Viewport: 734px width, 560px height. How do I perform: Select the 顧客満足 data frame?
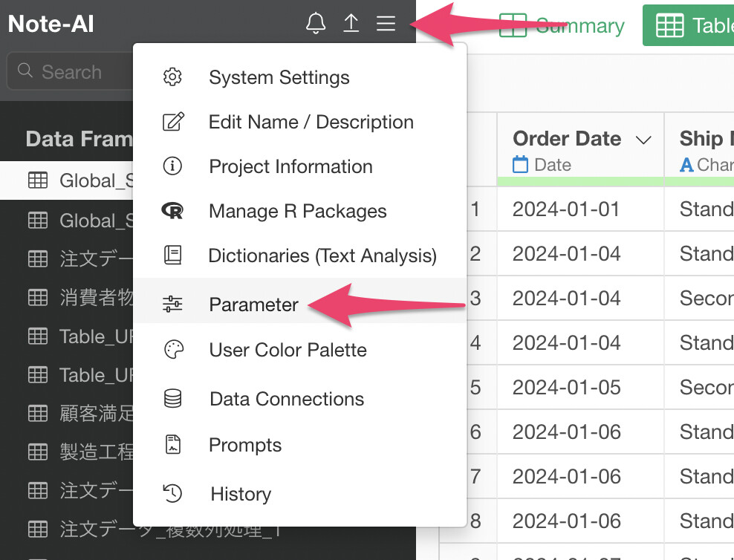(66, 414)
